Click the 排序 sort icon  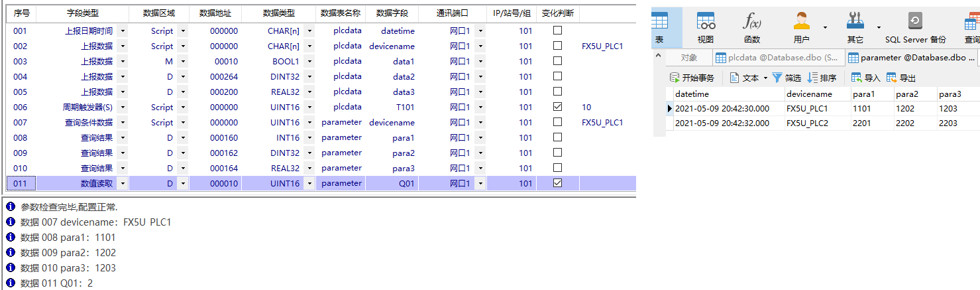click(x=814, y=78)
